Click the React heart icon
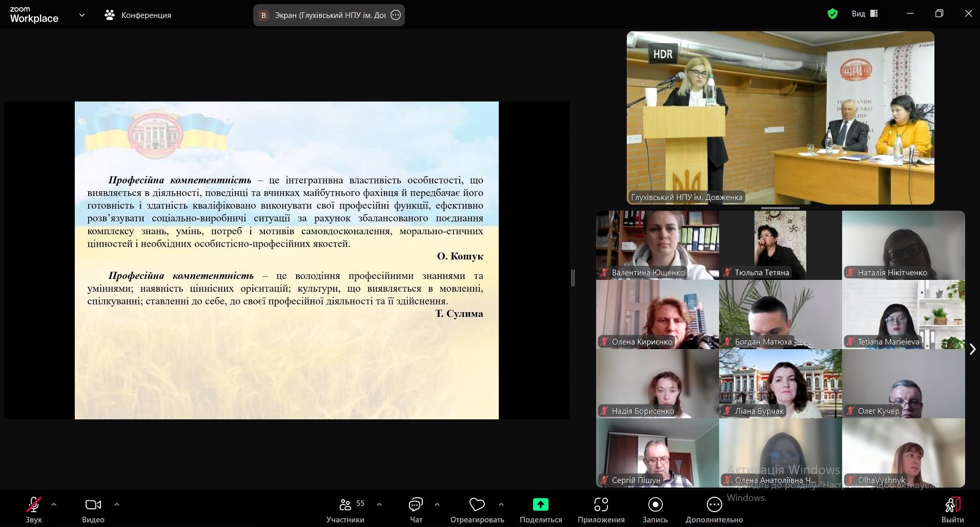The width and height of the screenshot is (980, 527). point(477,505)
